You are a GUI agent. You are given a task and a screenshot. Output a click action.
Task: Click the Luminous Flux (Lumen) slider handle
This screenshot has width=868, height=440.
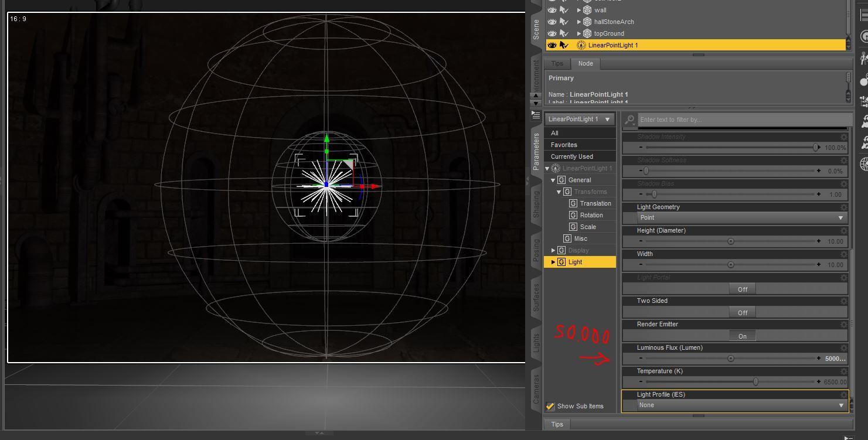point(730,359)
